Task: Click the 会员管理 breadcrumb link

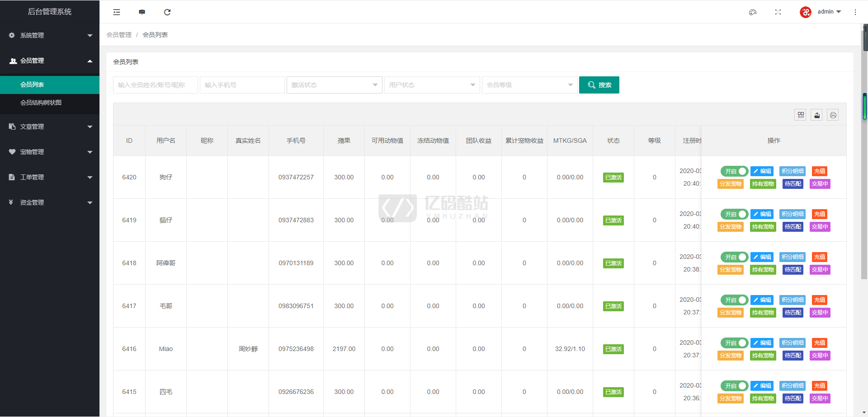Action: tap(119, 35)
